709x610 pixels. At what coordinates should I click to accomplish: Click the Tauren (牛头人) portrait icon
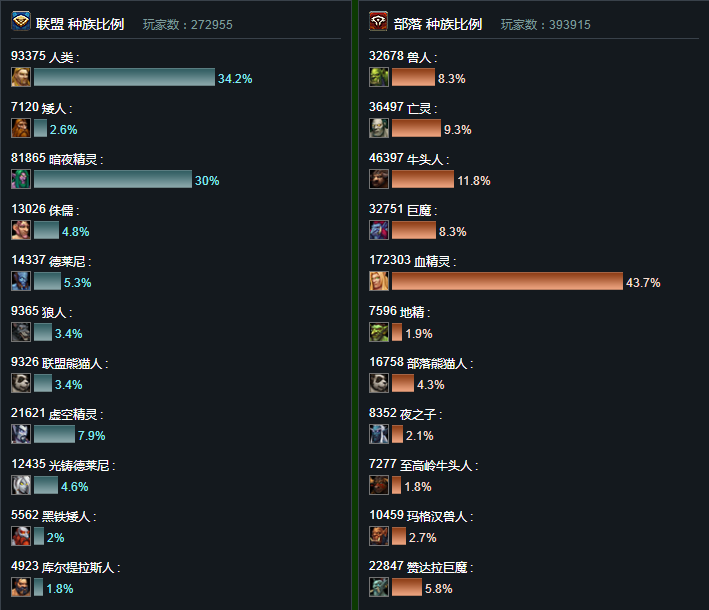click(x=378, y=179)
